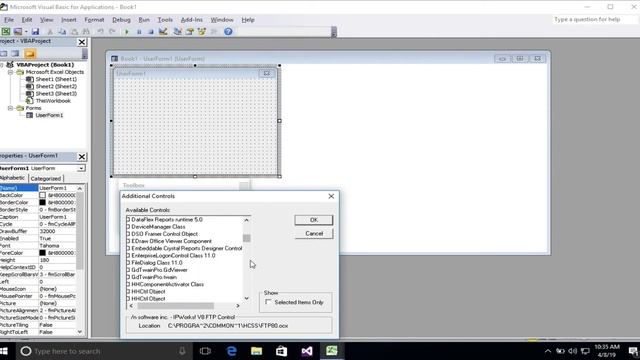Click the Find binoculars toolbar icon
The height and width of the screenshot is (360, 640).
pos(86,31)
